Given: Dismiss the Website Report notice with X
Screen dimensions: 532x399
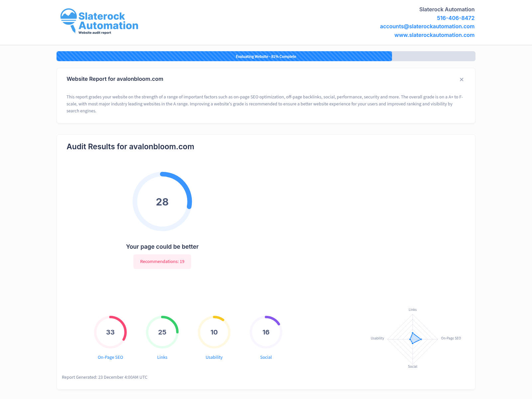Looking at the screenshot, I should tap(462, 79).
